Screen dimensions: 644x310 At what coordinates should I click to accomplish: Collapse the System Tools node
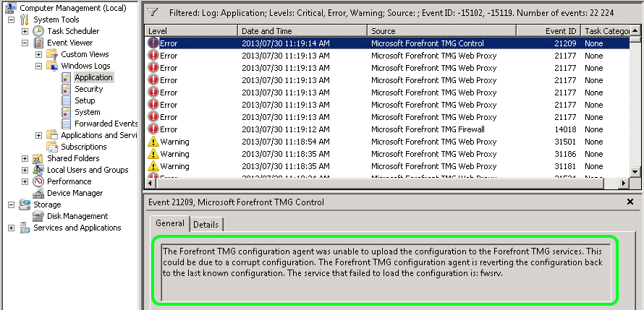(12, 20)
